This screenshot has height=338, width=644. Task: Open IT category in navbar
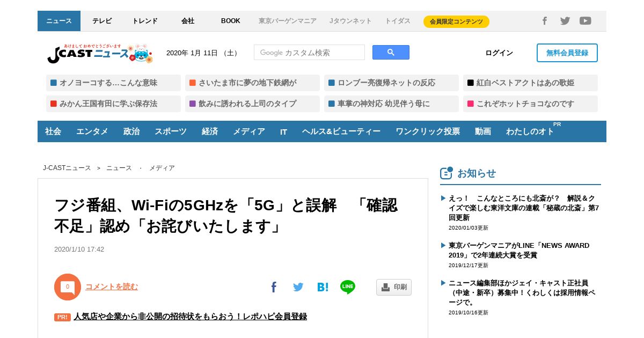coord(283,131)
